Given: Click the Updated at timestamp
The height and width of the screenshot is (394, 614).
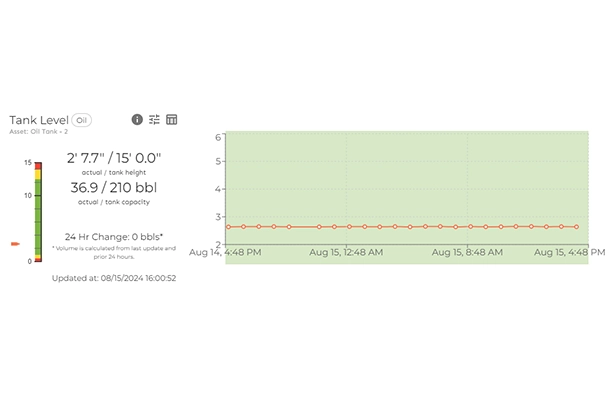Looking at the screenshot, I should click(x=114, y=278).
